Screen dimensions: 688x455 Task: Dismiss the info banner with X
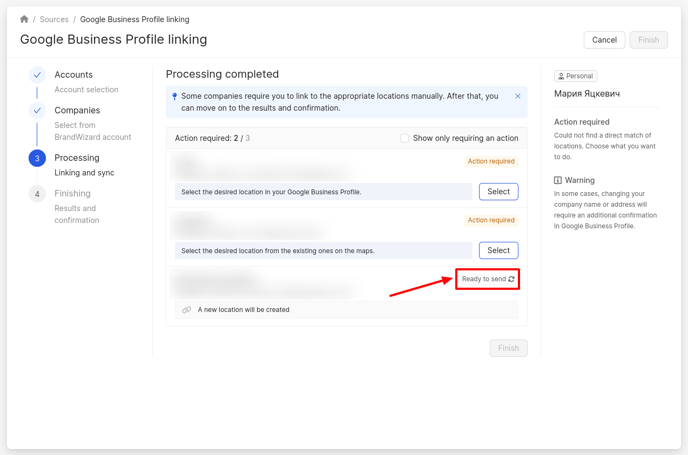point(518,96)
